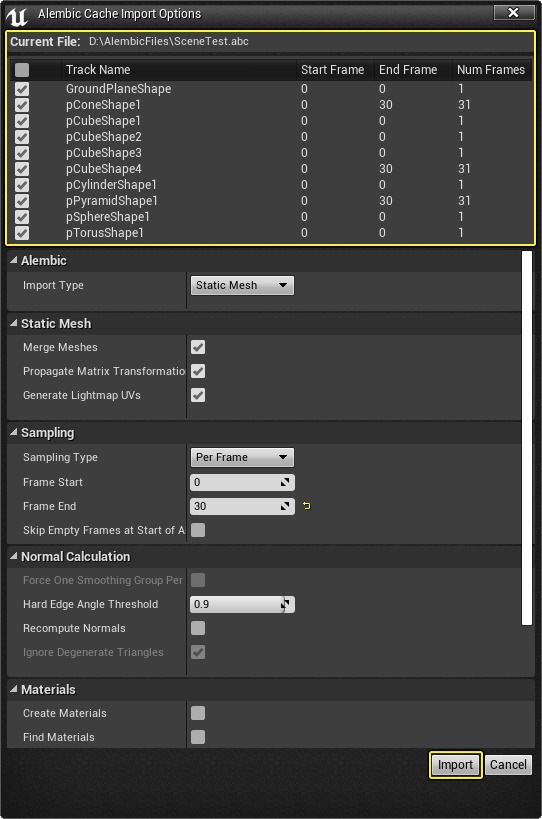542x819 pixels.
Task: Collapse the Normal Calculation section
Action: [x=14, y=556]
